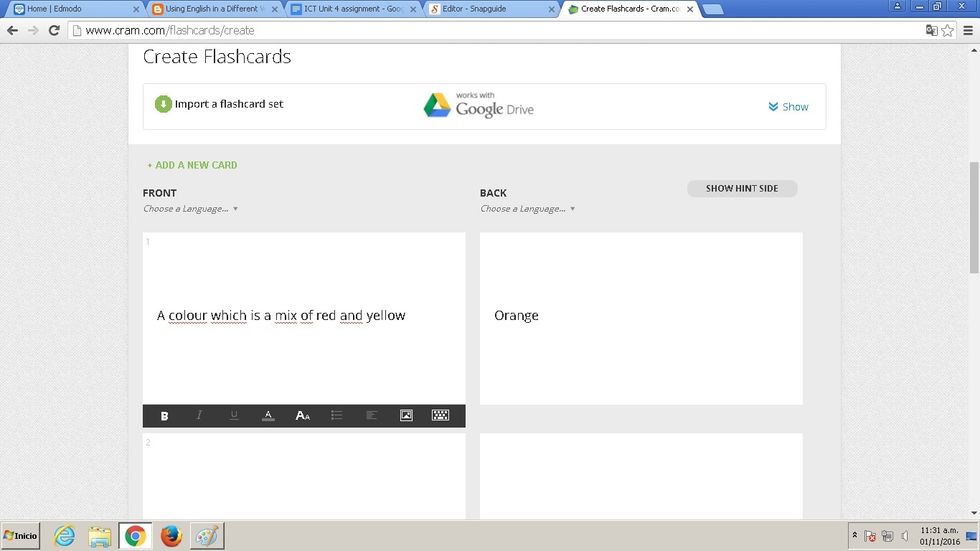980x551 pixels.
Task: Open the front side language dropdown
Action: coord(190,209)
